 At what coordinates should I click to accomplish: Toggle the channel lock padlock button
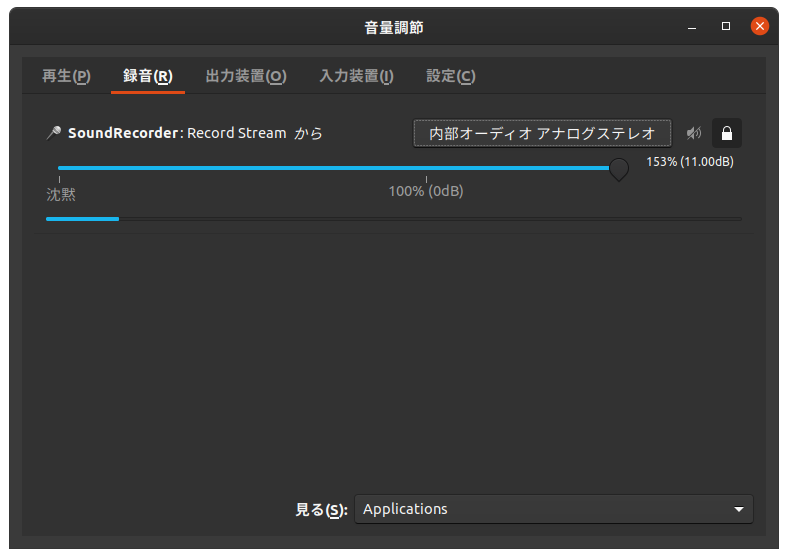pyautogui.click(x=727, y=133)
